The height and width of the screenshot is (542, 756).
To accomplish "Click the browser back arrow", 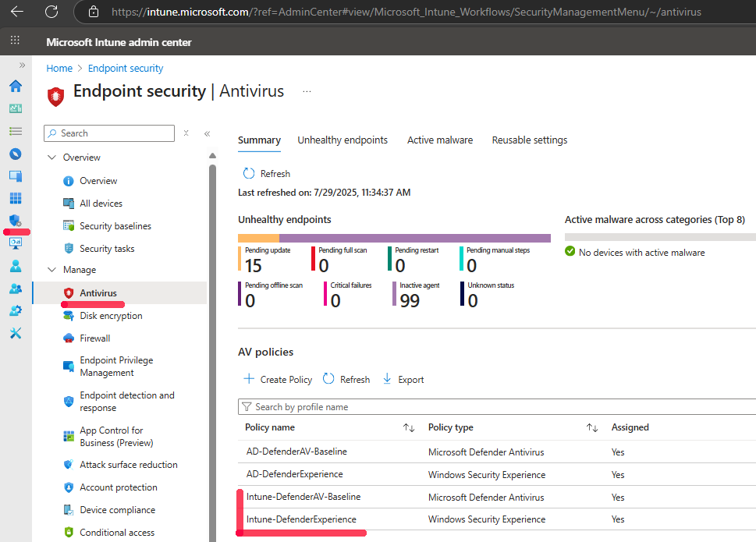I will [17, 12].
